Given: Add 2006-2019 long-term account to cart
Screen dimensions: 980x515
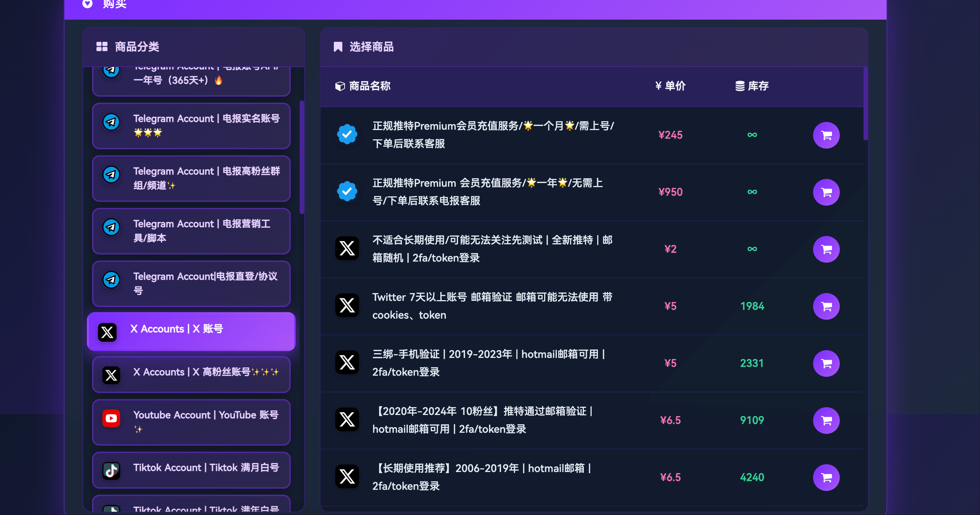Looking at the screenshot, I should pyautogui.click(x=826, y=477).
